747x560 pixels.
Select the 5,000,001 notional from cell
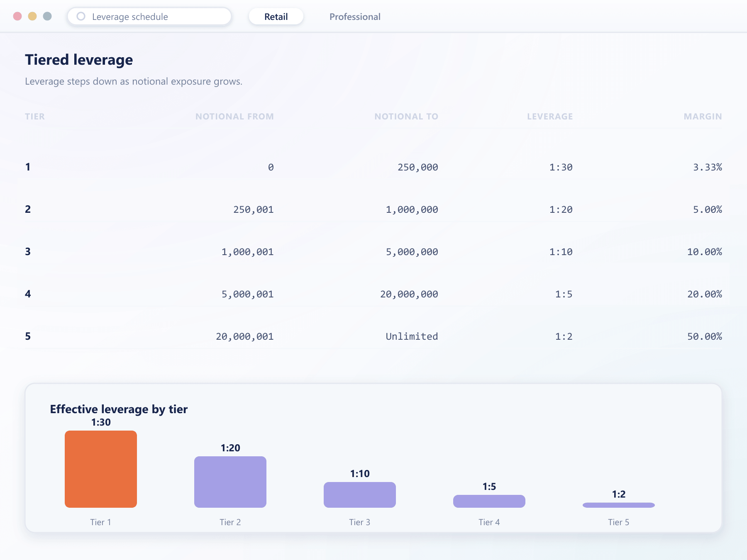248,294
